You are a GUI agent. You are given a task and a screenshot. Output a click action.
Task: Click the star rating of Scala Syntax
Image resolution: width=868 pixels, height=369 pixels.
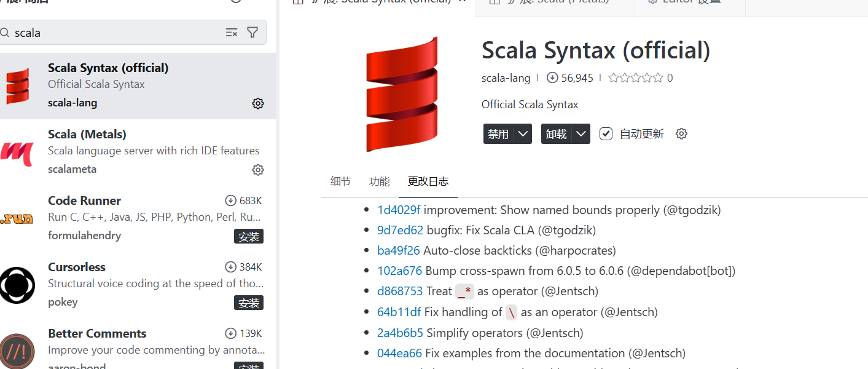pyautogui.click(x=635, y=78)
